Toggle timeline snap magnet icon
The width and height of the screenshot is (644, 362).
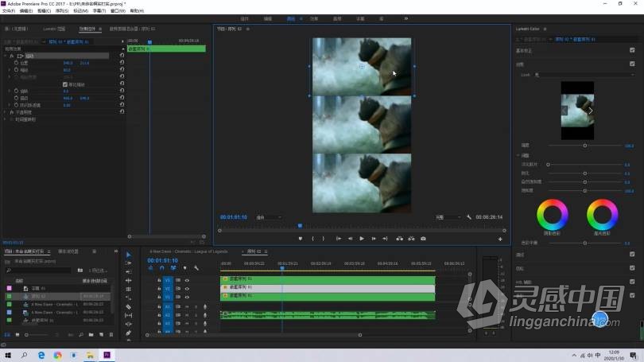pos(162,268)
